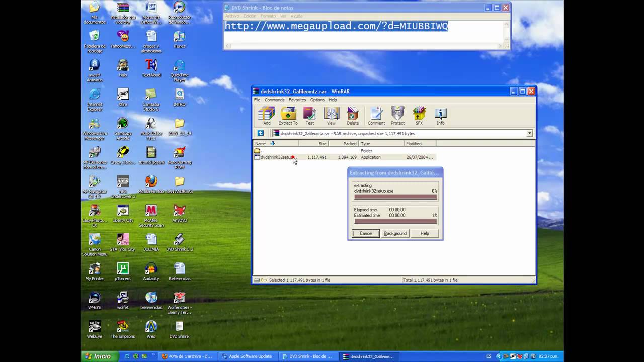The image size is (644, 362).
Task: Select the iTunes desktop icon
Action: [179, 40]
